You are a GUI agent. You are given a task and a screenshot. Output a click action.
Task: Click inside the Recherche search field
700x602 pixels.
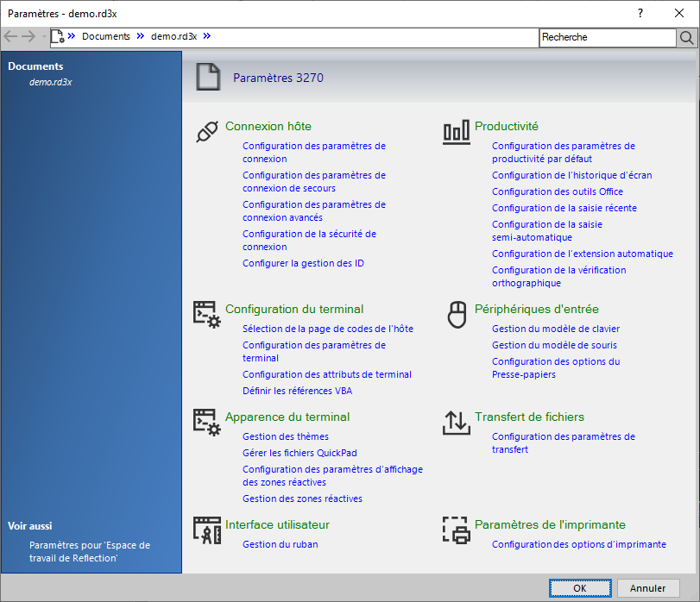coord(607,37)
